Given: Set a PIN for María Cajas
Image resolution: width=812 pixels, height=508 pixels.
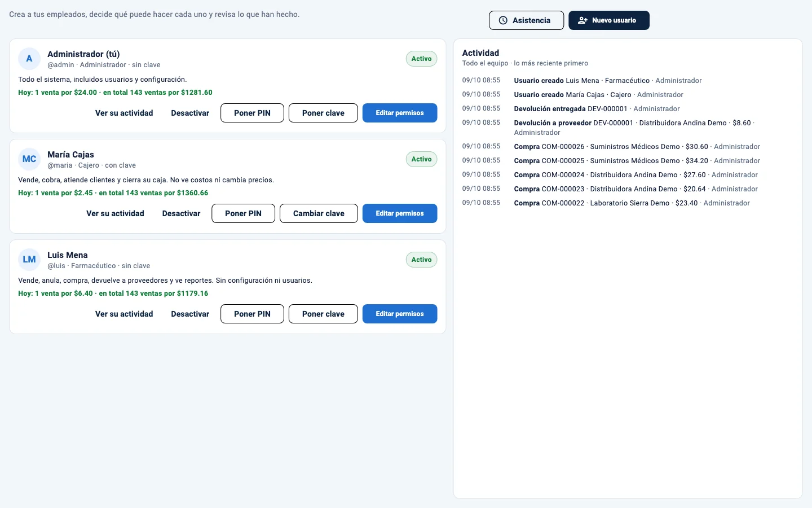Looking at the screenshot, I should click(x=243, y=213).
